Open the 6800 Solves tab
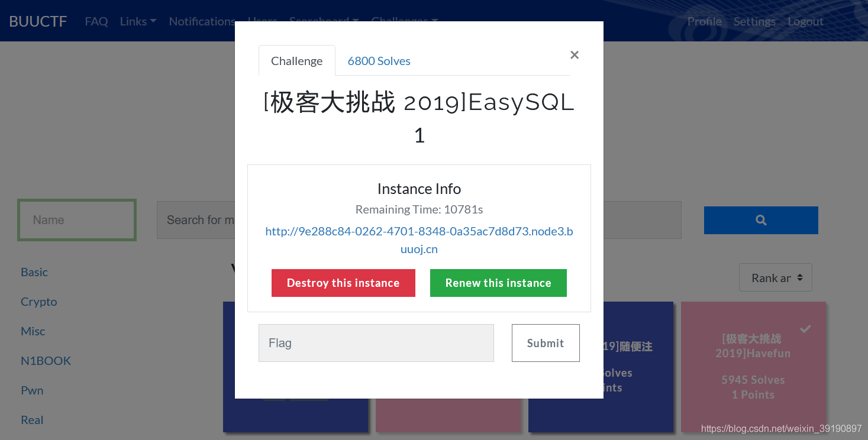 click(379, 61)
